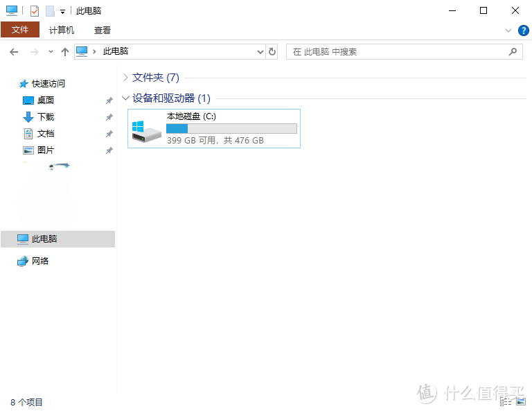Focus the 在 此电脑 中搜索 search box

[404, 52]
